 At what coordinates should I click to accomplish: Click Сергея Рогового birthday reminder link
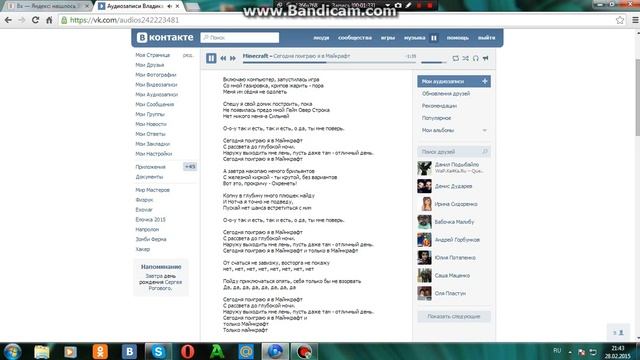pos(165,285)
